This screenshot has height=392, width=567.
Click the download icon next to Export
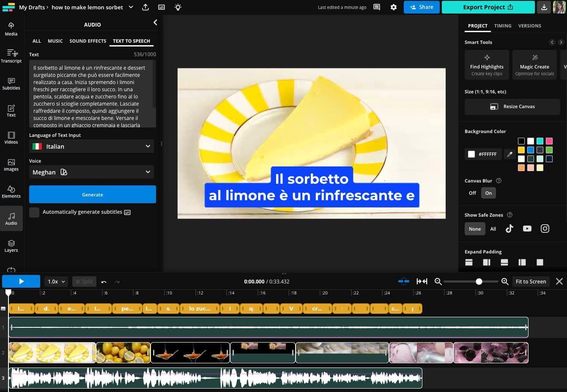pyautogui.click(x=544, y=7)
